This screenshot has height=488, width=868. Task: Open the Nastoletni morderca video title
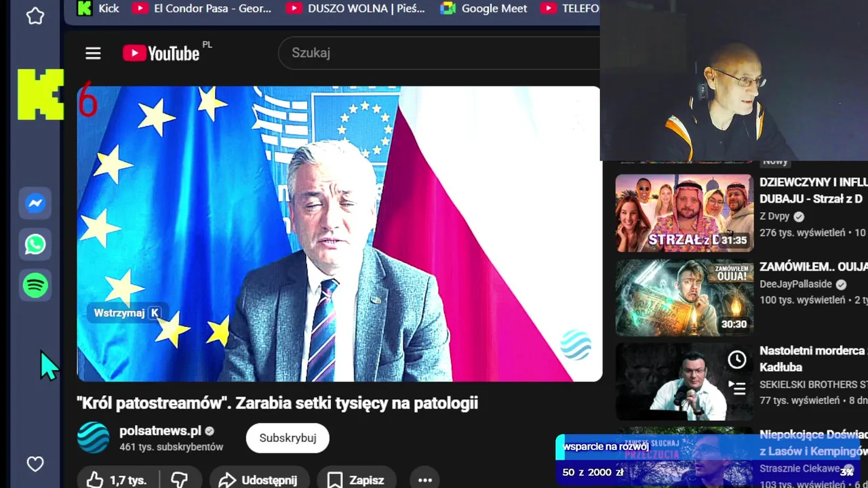[x=814, y=359]
